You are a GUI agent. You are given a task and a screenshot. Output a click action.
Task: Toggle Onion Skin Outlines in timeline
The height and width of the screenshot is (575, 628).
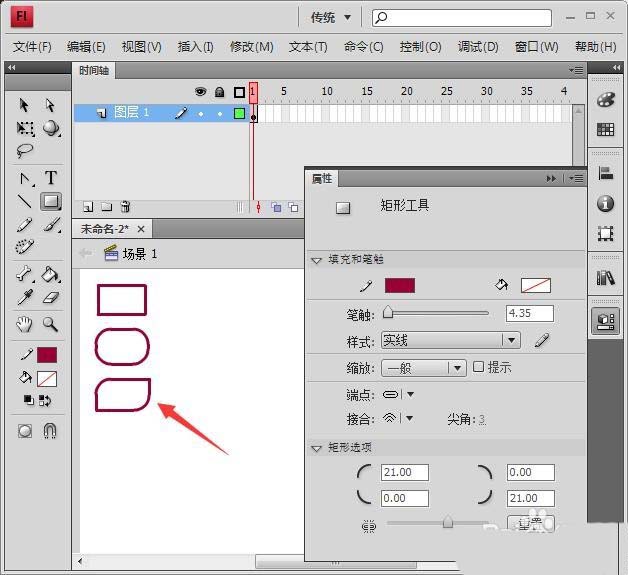[x=294, y=207]
